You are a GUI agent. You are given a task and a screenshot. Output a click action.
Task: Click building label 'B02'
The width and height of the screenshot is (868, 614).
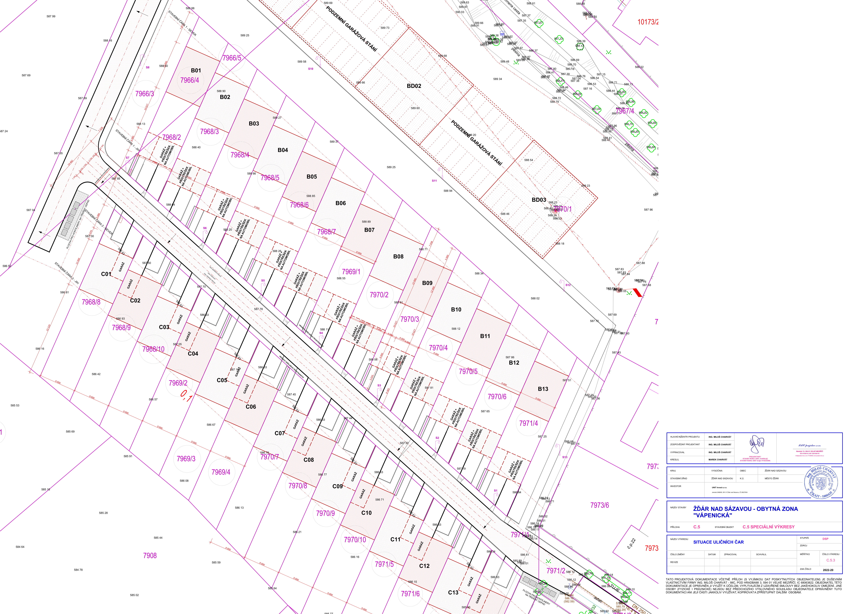225,97
